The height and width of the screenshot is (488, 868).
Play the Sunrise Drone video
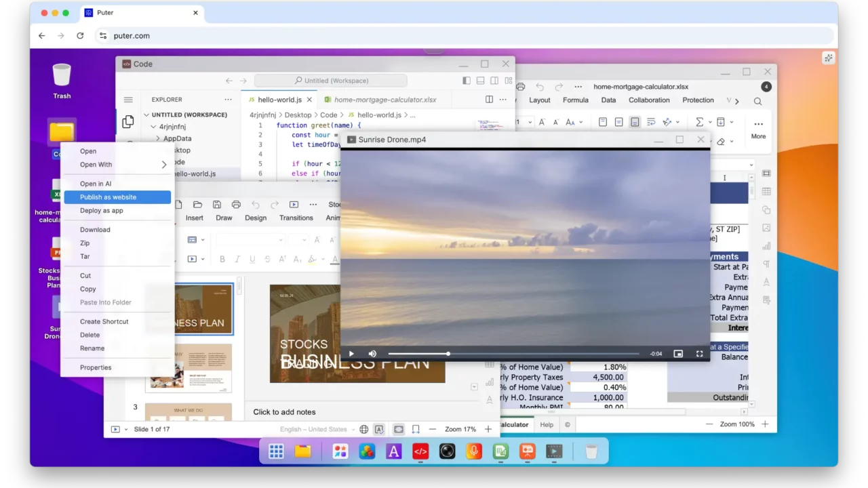click(351, 354)
